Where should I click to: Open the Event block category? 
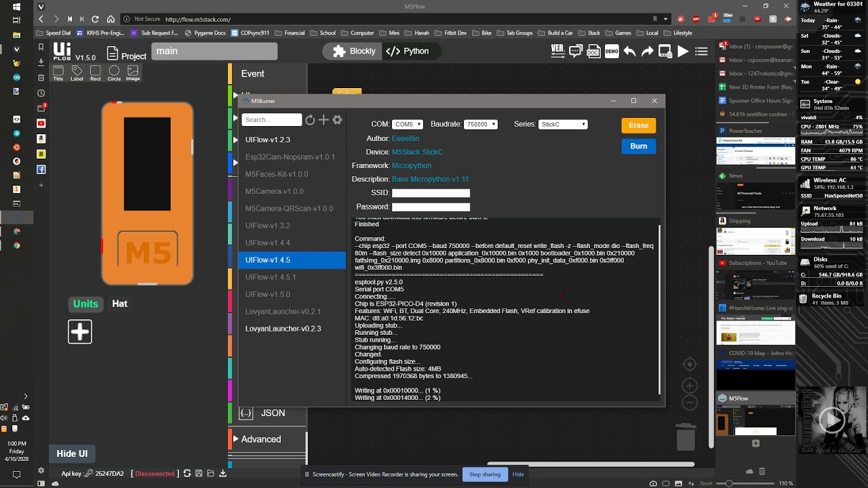tap(253, 74)
